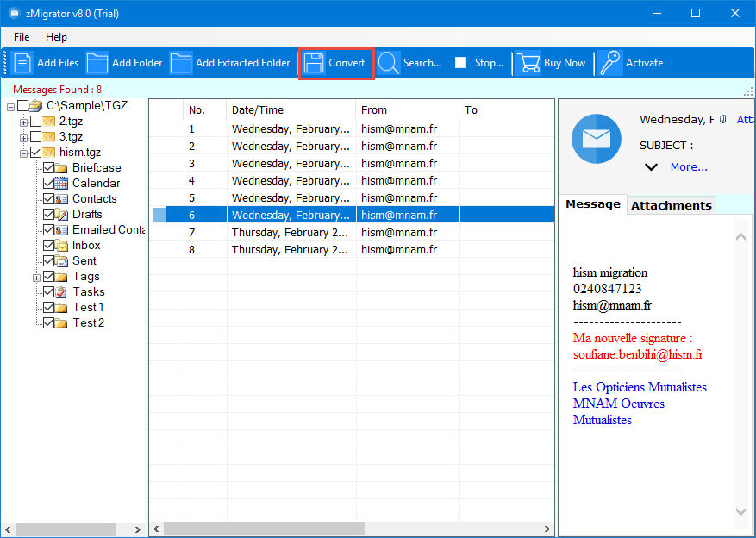Uncheck the Inbox checkbox
The height and width of the screenshot is (538, 756).
(x=48, y=246)
